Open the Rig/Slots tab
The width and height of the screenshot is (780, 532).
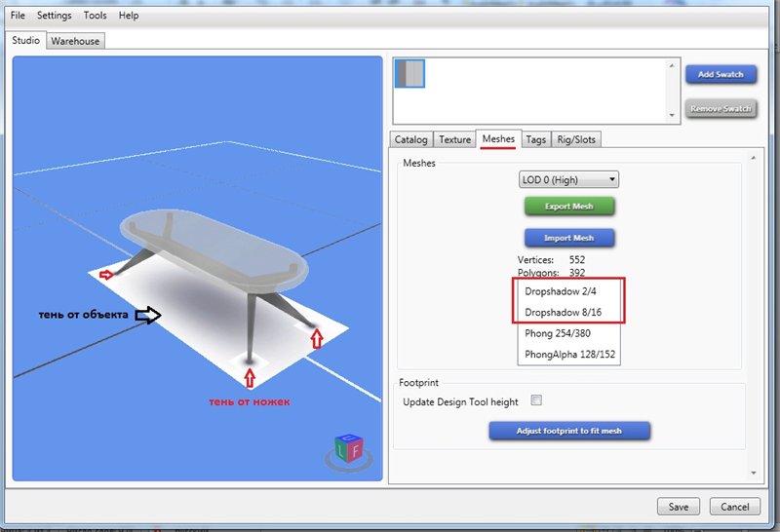coord(577,139)
